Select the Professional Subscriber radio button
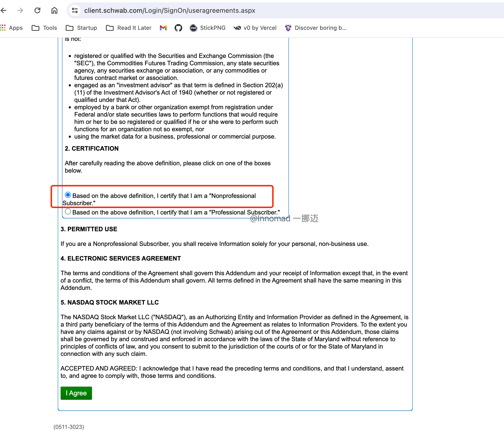 pyautogui.click(x=68, y=211)
